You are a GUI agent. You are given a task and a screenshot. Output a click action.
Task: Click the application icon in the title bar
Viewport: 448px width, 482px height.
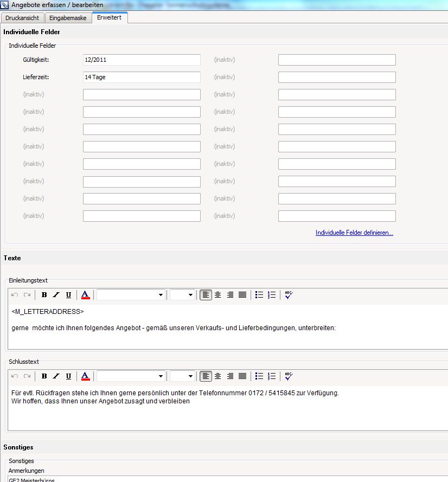[x=4, y=5]
